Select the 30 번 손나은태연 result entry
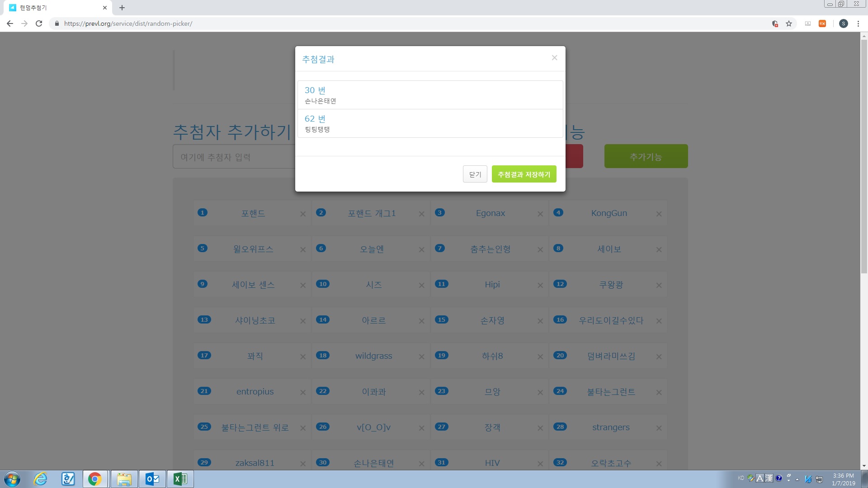Viewport: 868px width, 488px height. (430, 95)
